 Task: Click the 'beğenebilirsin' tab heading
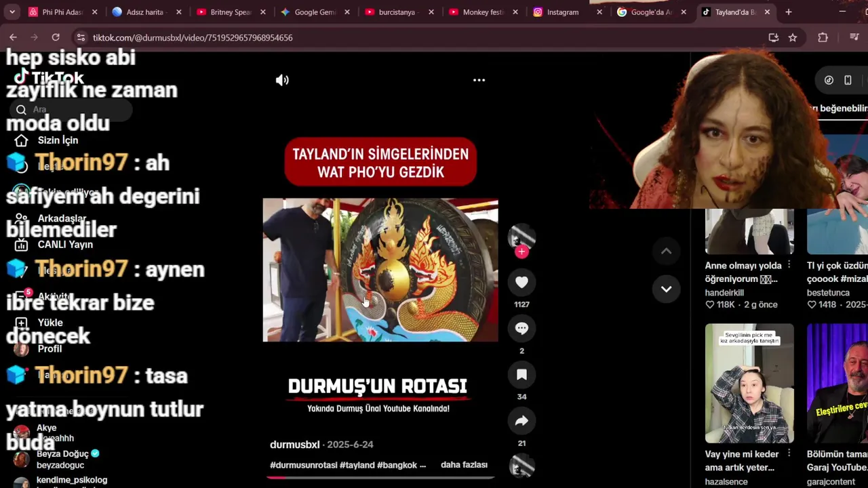tap(839, 108)
